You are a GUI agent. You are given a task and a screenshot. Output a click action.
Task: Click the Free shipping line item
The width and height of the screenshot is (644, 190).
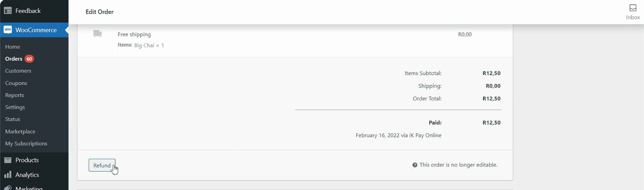tap(134, 34)
